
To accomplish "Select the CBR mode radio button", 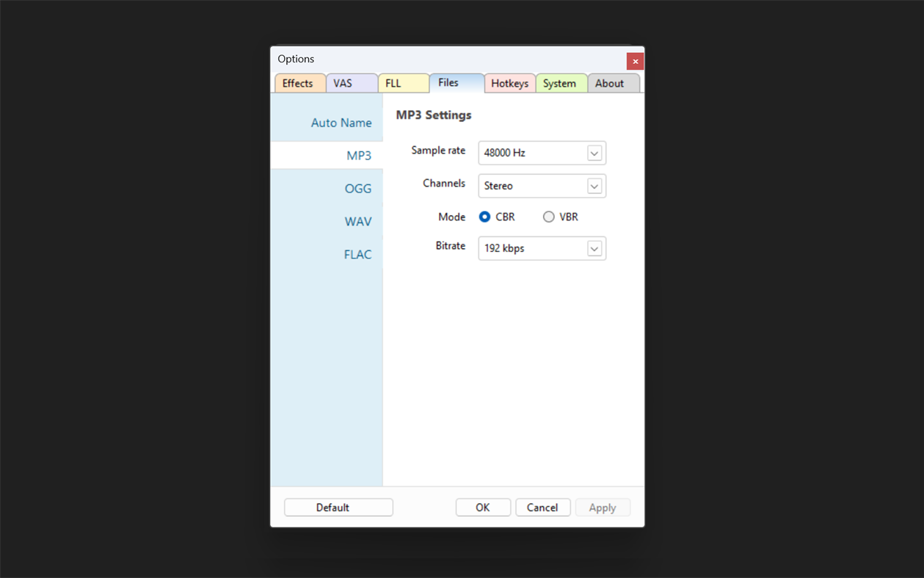I will 485,217.
